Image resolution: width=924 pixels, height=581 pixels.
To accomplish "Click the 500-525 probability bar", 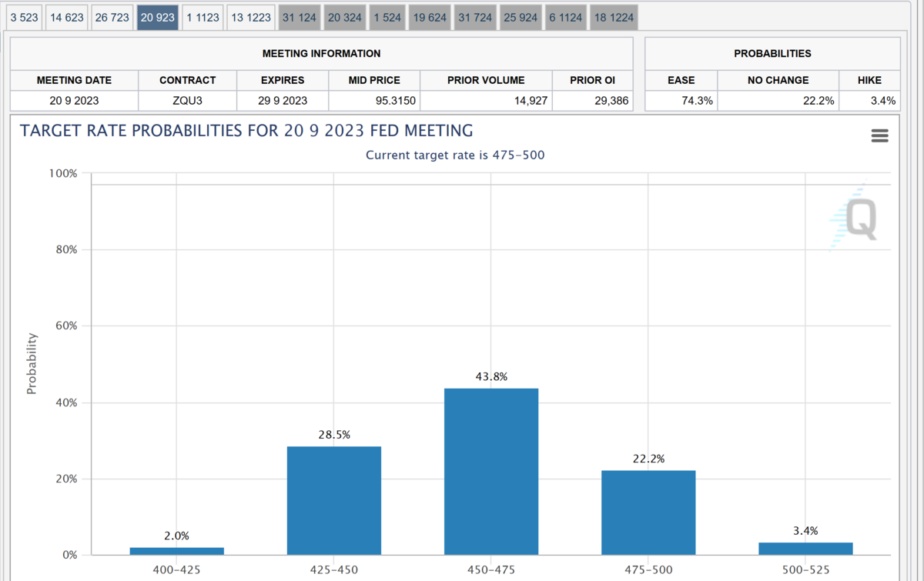I will (805, 549).
